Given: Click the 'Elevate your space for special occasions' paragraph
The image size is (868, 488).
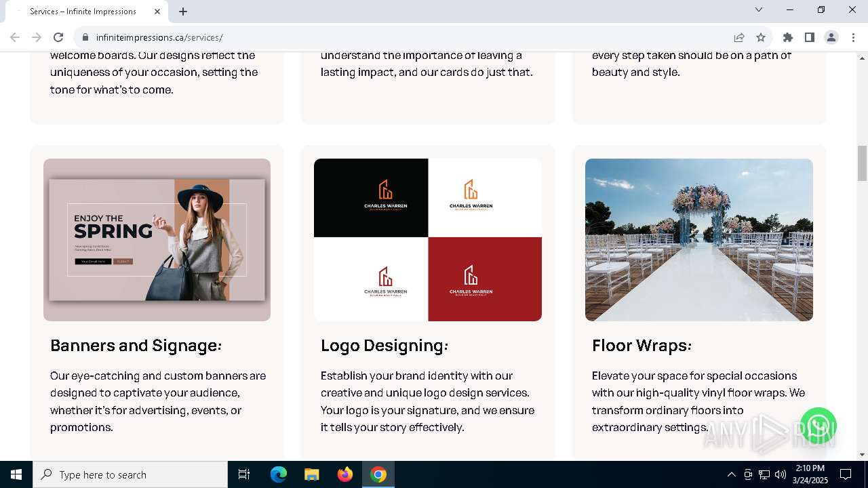Looking at the screenshot, I should [698, 401].
